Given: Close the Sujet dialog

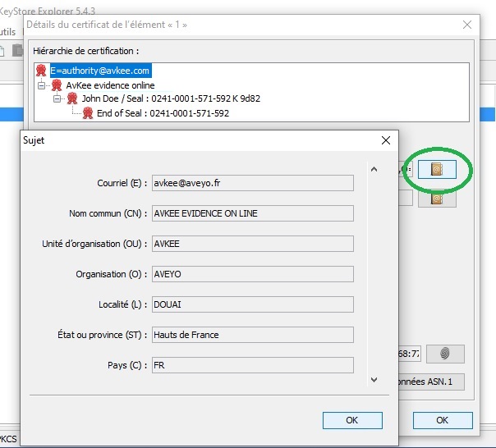Looking at the screenshot, I should click(x=386, y=140).
